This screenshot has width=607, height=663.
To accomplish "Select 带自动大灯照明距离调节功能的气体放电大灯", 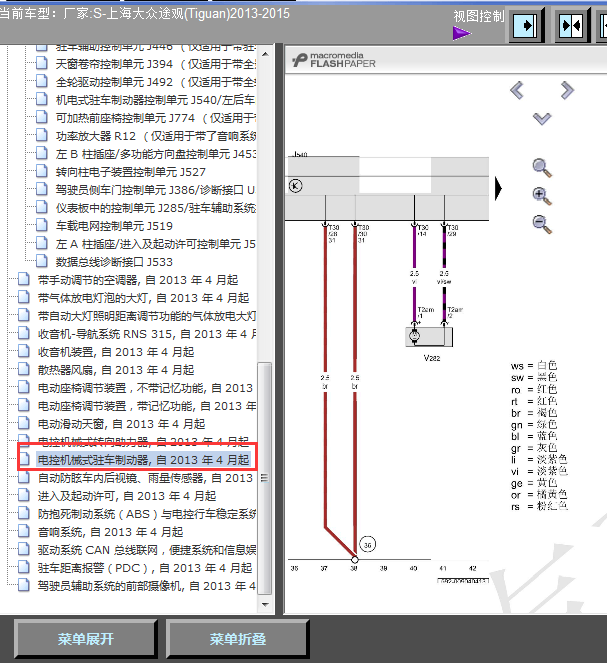I will tap(147, 316).
